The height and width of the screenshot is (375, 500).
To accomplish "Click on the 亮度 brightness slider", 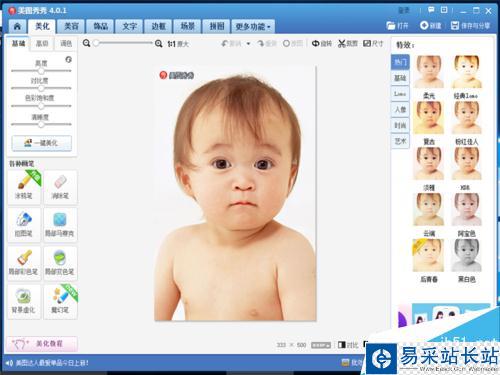I will (41, 71).
